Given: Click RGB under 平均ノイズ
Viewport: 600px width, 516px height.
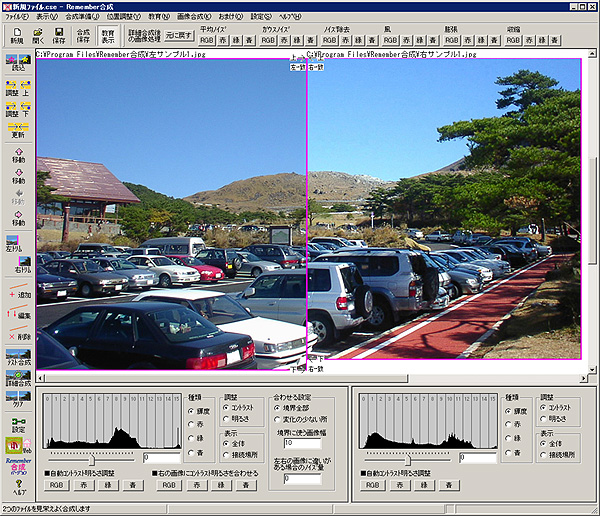Looking at the screenshot, I should tap(207, 40).
